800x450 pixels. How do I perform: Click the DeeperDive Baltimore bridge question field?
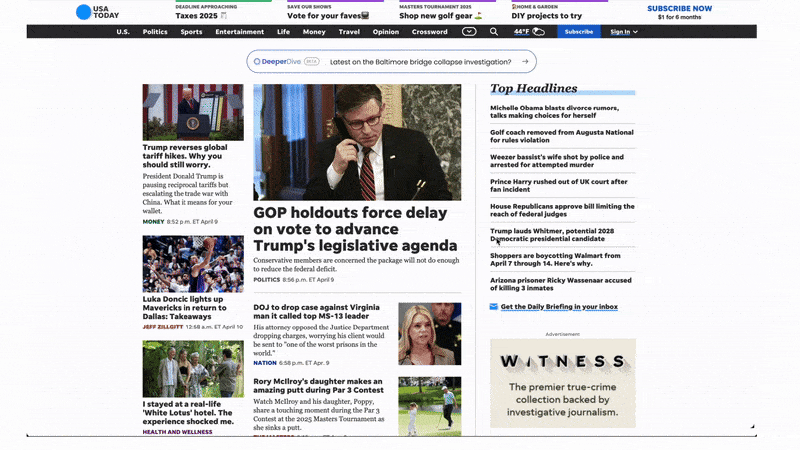point(391,62)
